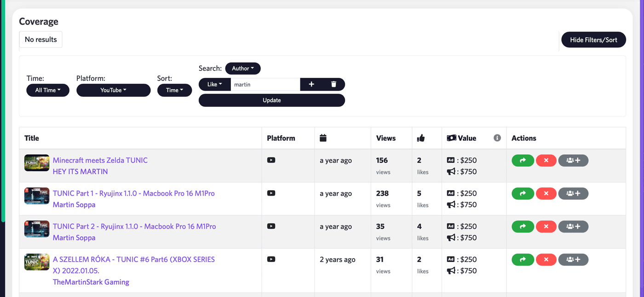
Task: Click the martin search input field
Action: (x=265, y=84)
